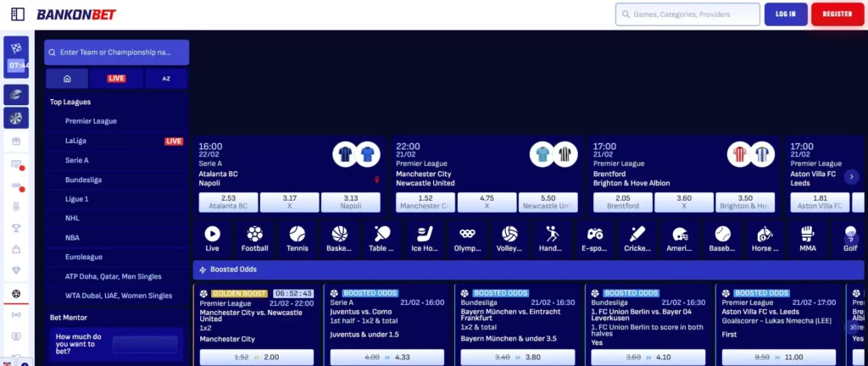Bet on Manchester City at 1.52 in featured card
The image size is (868, 366).
426,202
